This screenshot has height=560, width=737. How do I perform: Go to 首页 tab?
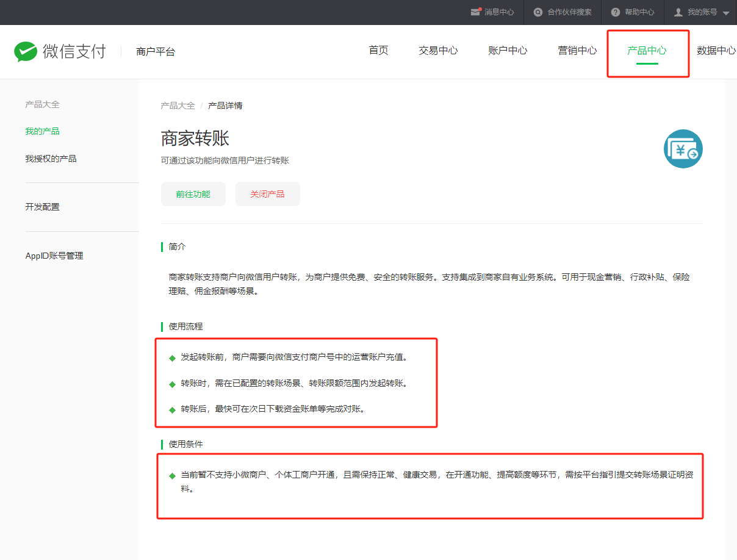click(x=378, y=51)
